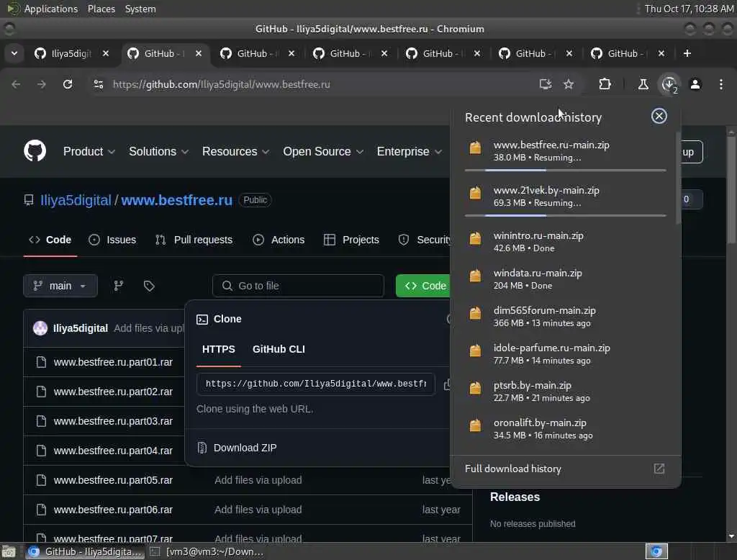Click www.bestfree.ru-main.zip download progress bar

[x=566, y=170]
